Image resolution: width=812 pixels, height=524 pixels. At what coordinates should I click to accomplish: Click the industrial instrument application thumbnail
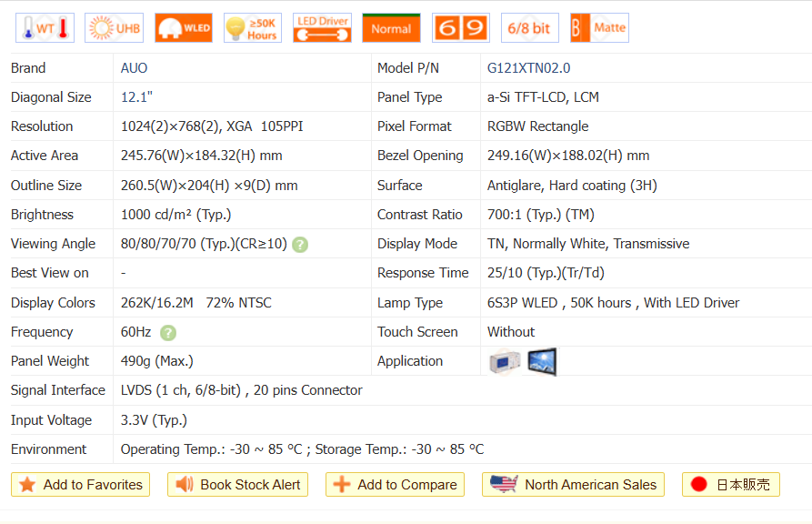[x=505, y=362]
